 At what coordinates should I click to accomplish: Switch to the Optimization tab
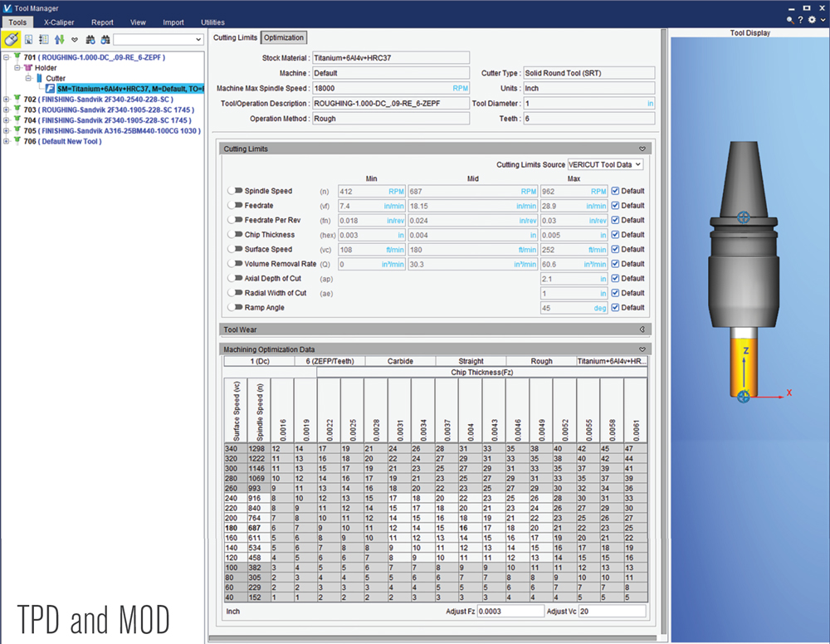point(284,37)
